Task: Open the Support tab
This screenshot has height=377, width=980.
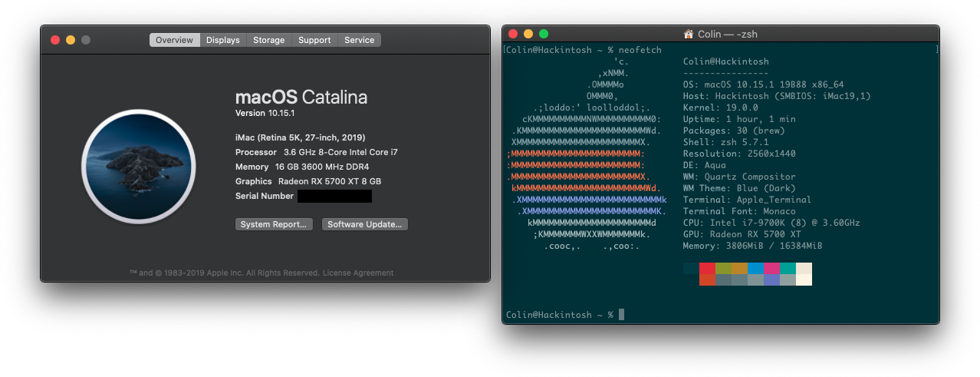Action: (315, 40)
